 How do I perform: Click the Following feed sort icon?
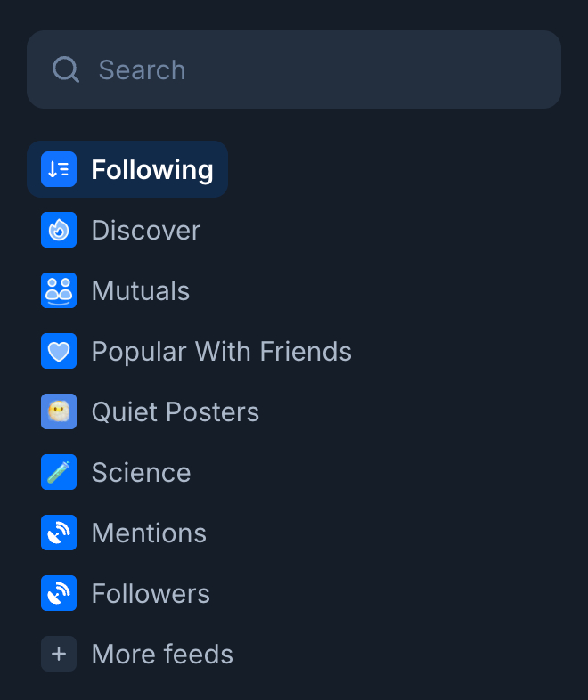tap(59, 169)
